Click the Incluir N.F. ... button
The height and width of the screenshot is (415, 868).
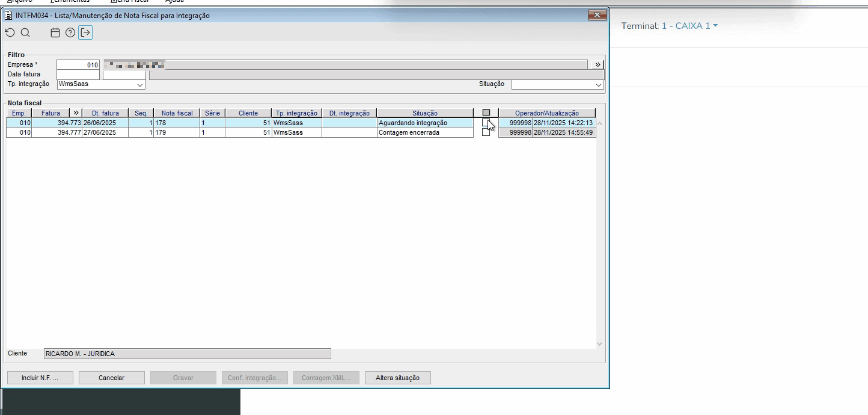40,378
